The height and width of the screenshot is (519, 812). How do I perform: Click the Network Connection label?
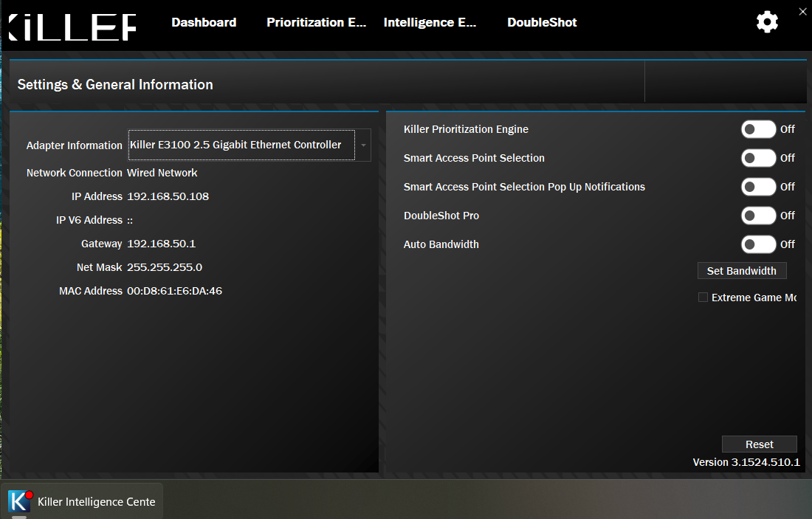click(74, 173)
